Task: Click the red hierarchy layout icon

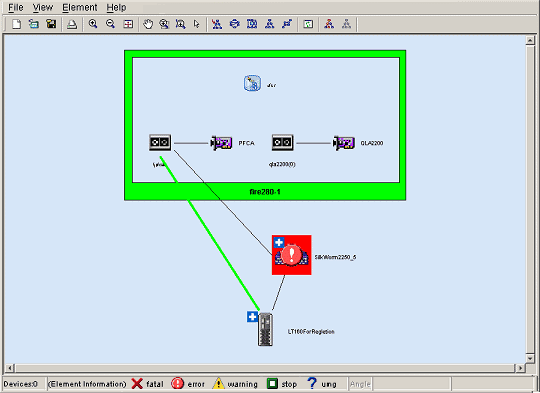Action: 329,24
